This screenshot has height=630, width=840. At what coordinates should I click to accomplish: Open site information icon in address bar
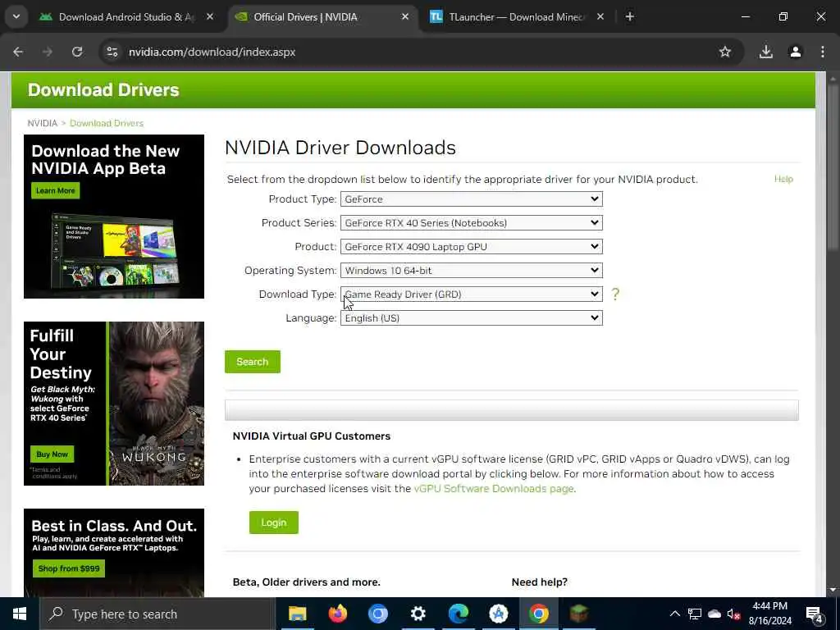pos(112,52)
